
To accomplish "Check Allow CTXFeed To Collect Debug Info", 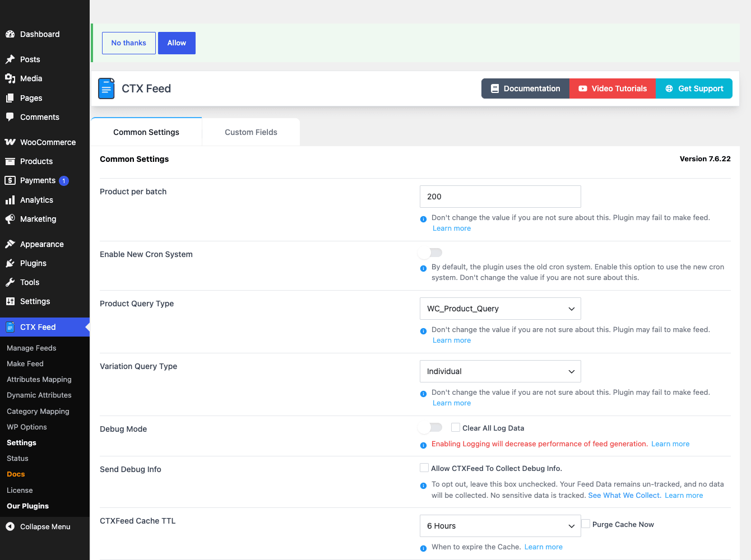I will coord(424,468).
